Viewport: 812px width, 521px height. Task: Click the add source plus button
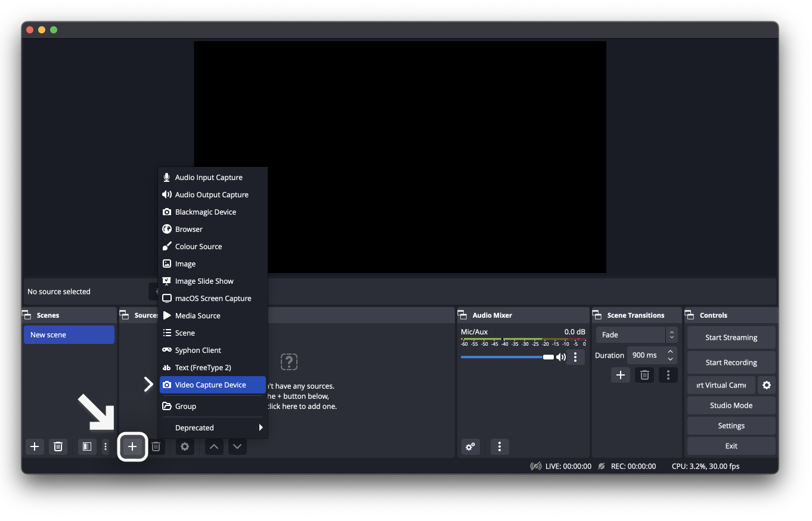(132, 446)
